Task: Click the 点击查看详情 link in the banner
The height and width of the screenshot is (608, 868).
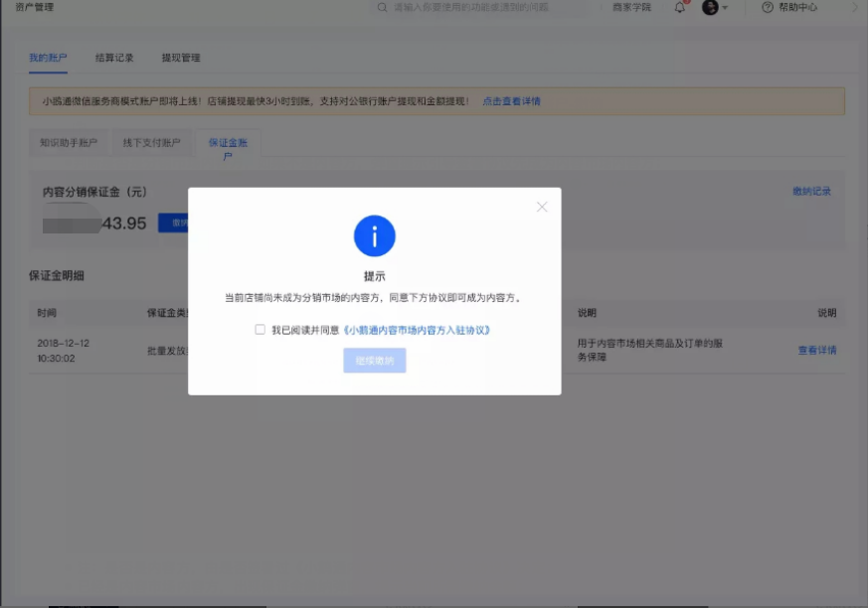Action: point(511,101)
